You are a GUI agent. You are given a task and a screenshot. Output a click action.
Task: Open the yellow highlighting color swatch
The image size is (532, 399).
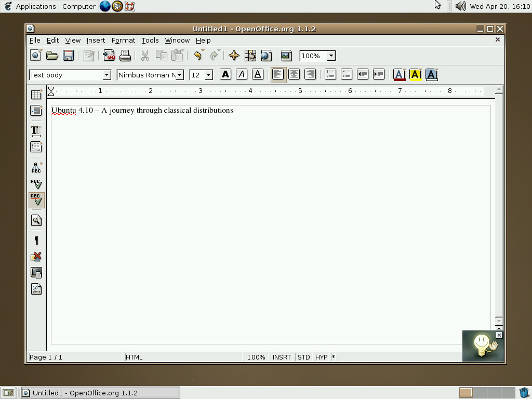[415, 74]
